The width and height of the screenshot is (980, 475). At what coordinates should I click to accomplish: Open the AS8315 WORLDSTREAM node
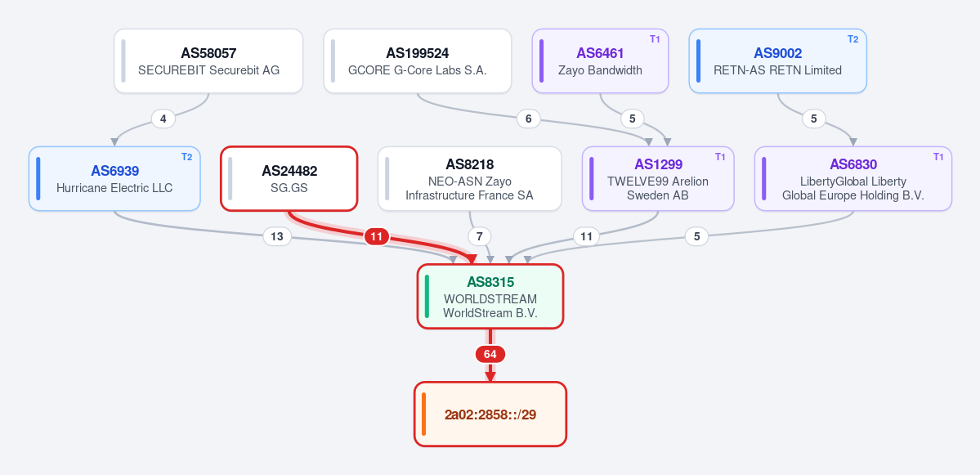click(x=490, y=296)
